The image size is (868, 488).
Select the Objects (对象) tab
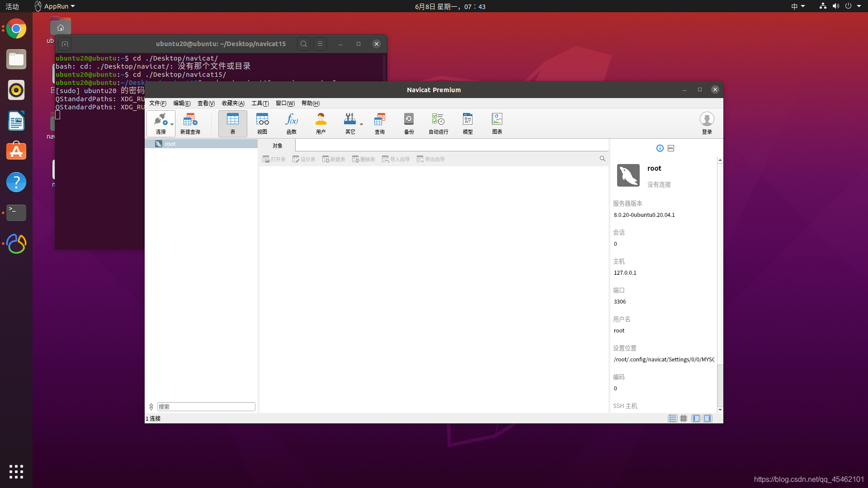pos(277,145)
